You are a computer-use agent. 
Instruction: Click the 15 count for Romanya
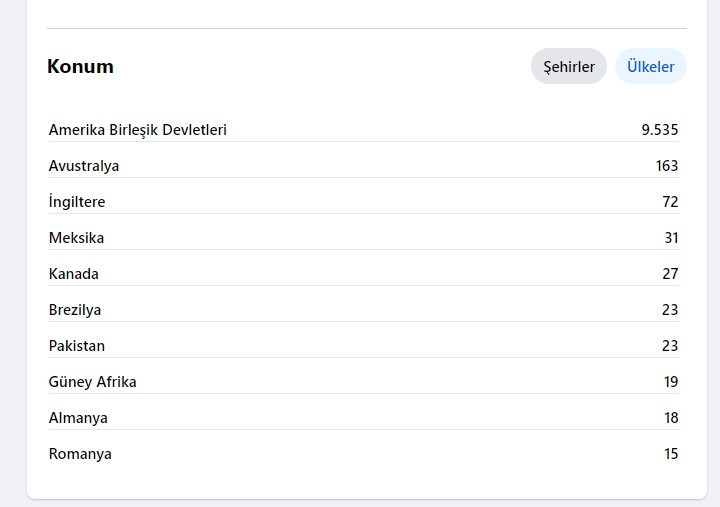[671, 454]
